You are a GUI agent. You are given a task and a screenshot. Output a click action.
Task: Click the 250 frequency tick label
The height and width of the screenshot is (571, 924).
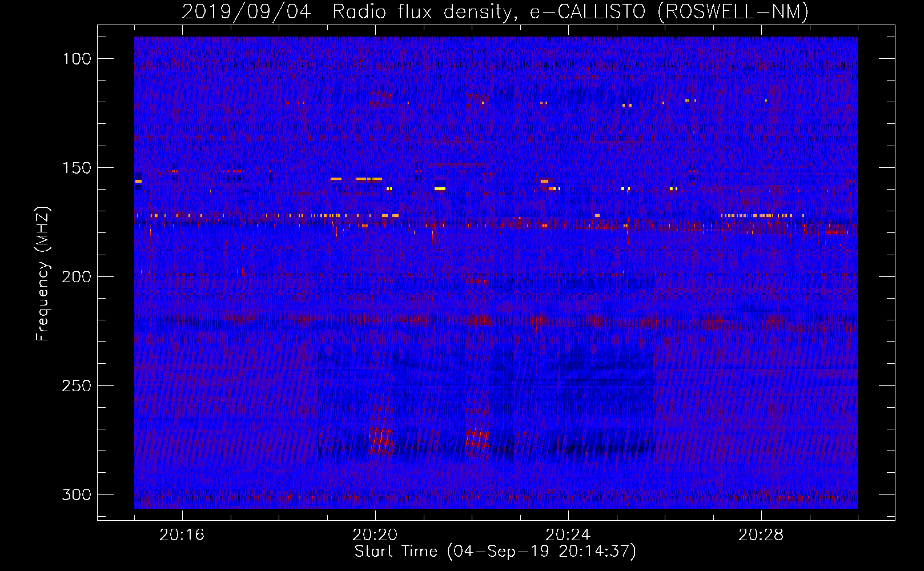pos(77,386)
